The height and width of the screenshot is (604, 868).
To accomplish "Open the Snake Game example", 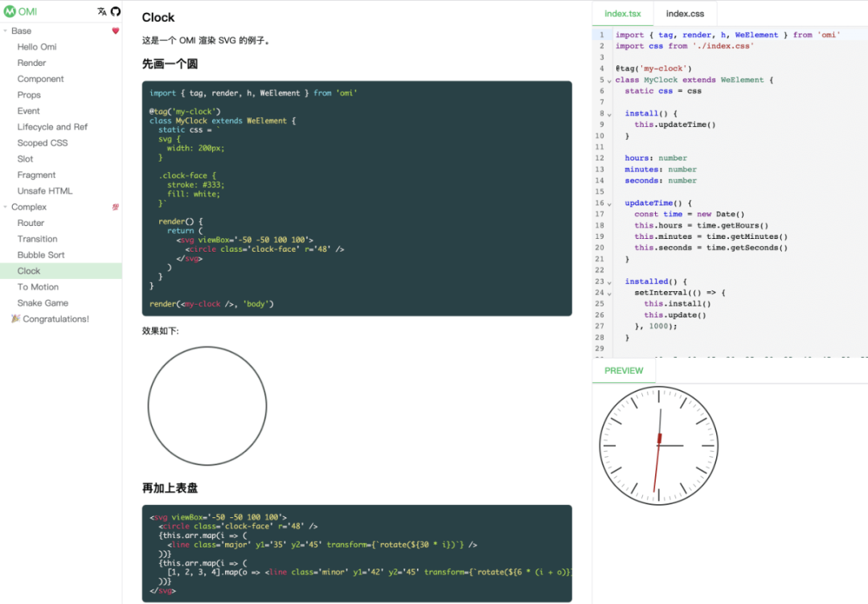I will (x=43, y=303).
